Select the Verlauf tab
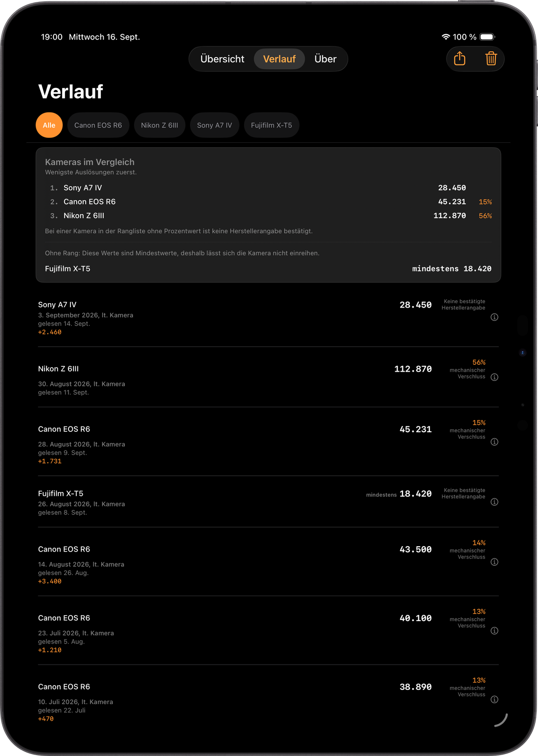The image size is (538, 756). click(x=279, y=59)
